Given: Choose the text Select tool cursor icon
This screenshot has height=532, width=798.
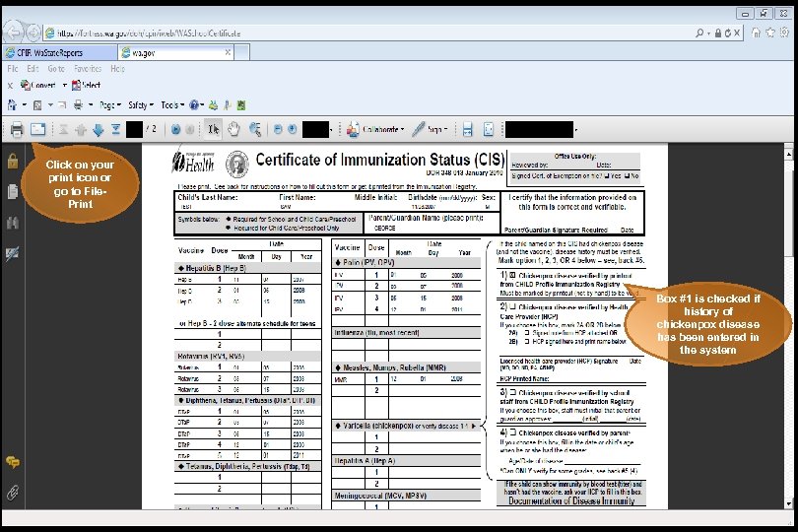Looking at the screenshot, I should tap(213, 130).
